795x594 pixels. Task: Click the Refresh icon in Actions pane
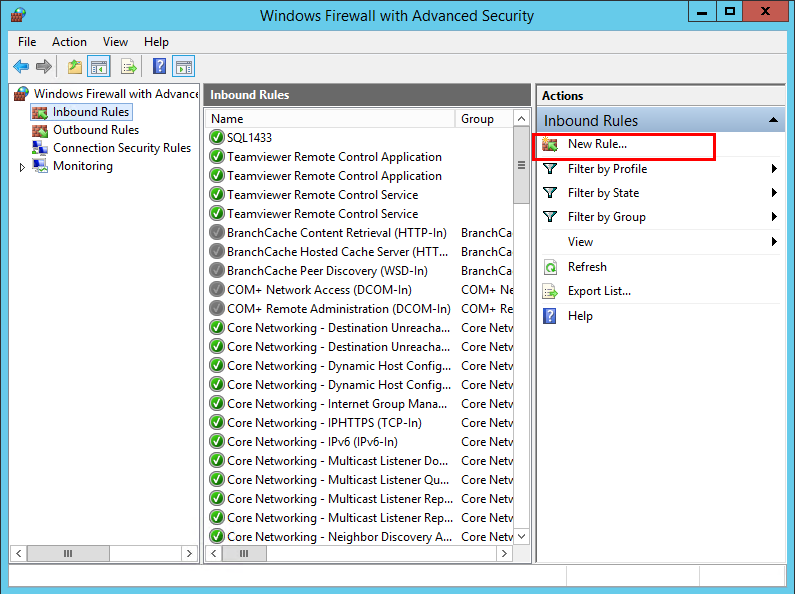[550, 267]
